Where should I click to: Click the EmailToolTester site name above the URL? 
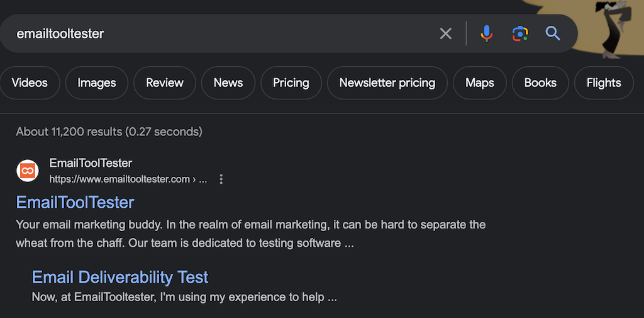click(x=91, y=163)
